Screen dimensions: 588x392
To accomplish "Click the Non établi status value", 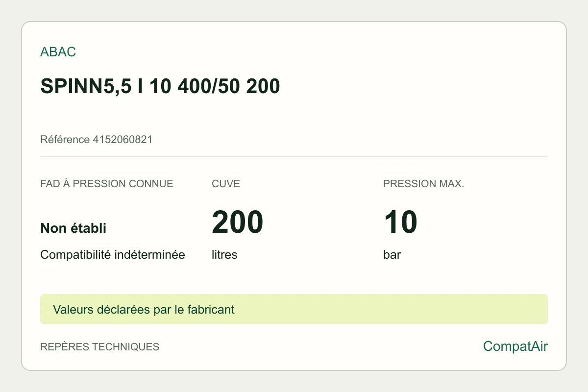I will (73, 228).
